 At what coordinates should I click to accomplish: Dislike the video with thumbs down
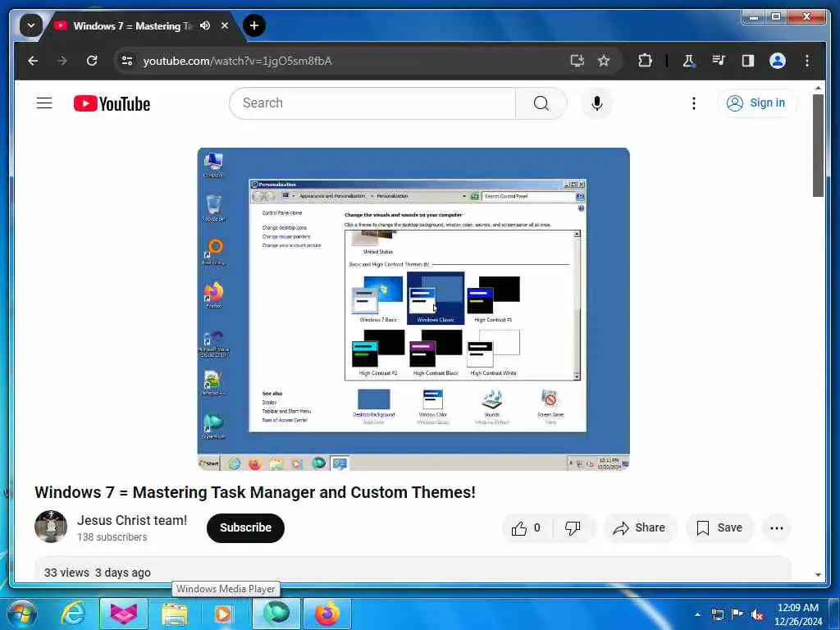coord(573,528)
